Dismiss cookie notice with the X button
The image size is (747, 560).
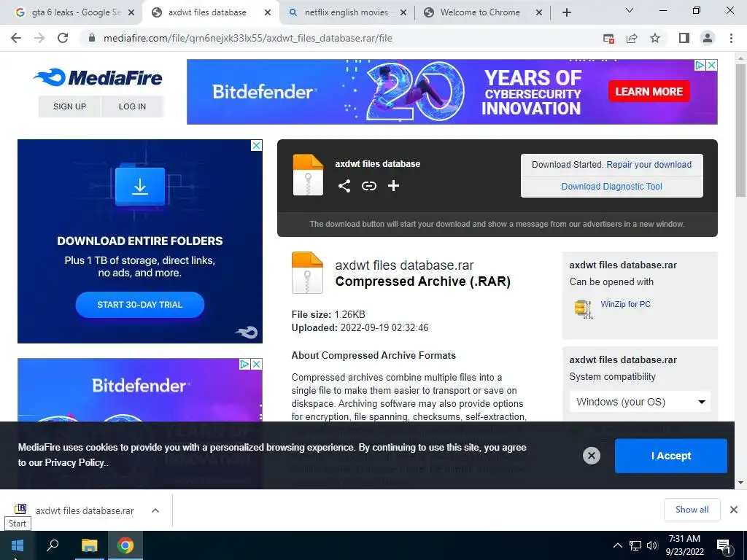591,456
